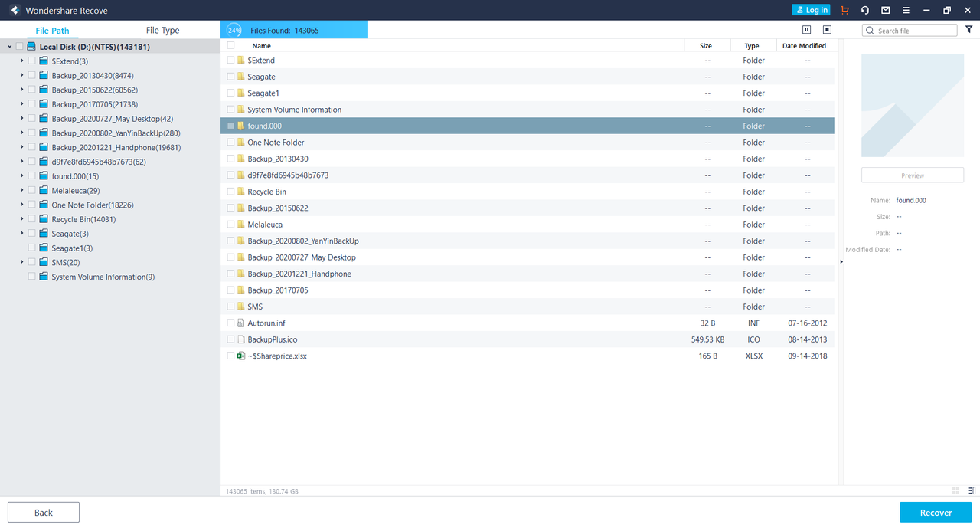The height and width of the screenshot is (528, 980).
Task: Stop the scan
Action: click(827, 30)
